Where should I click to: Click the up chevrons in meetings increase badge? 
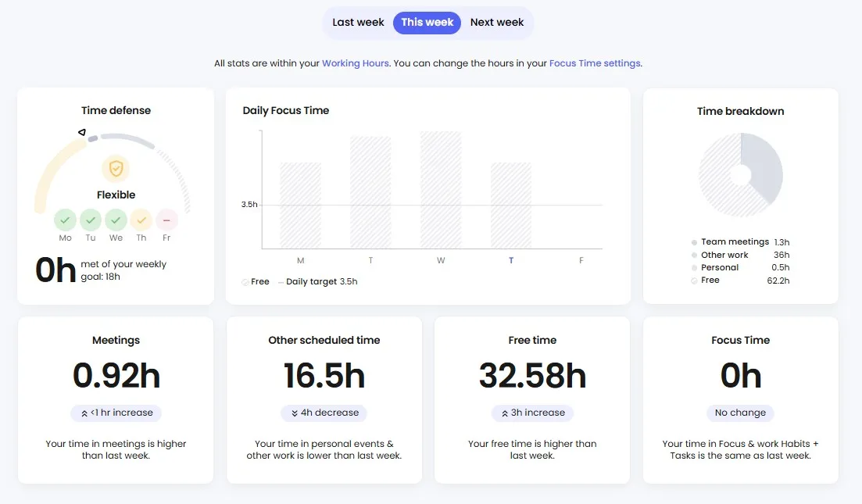(84, 413)
